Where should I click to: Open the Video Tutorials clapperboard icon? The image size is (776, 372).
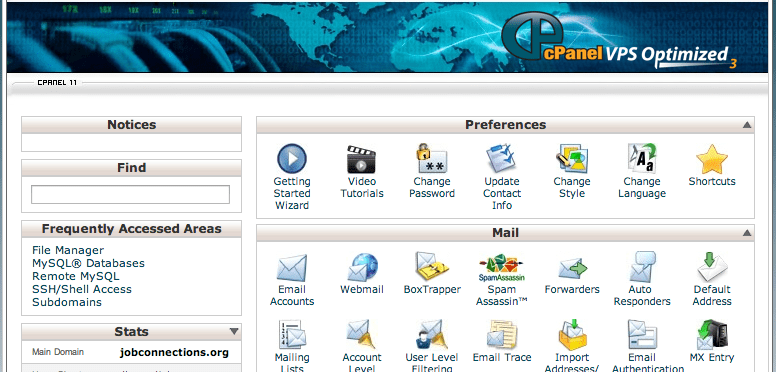pyautogui.click(x=361, y=159)
